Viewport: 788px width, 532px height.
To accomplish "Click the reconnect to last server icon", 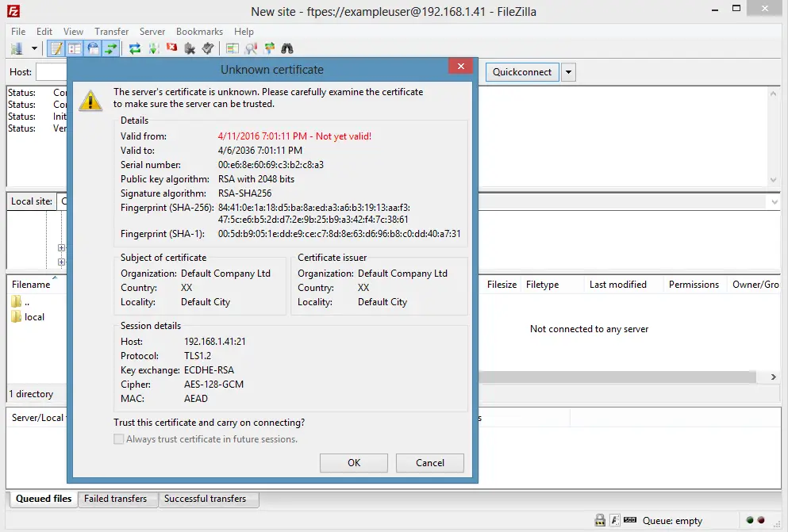I will 208,48.
